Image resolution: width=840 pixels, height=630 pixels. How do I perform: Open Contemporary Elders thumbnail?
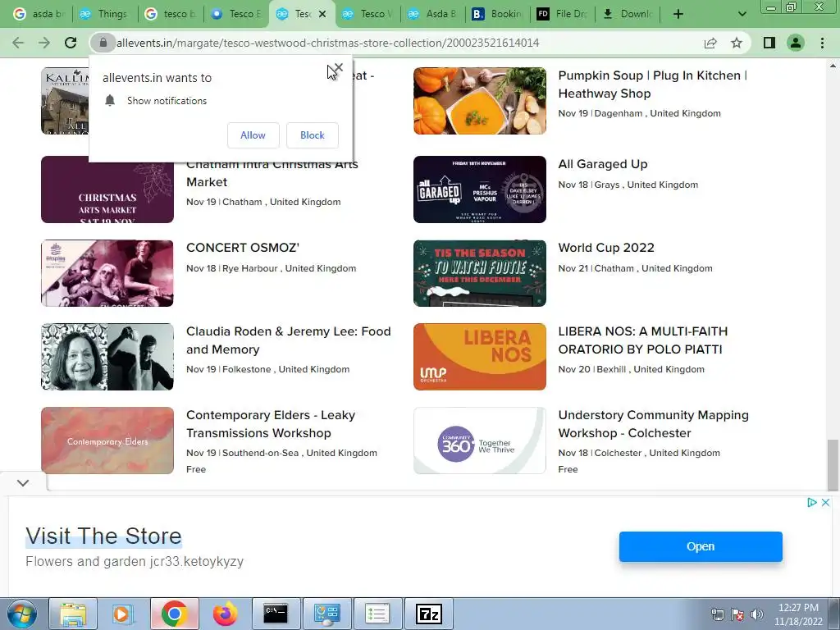pyautogui.click(x=107, y=441)
